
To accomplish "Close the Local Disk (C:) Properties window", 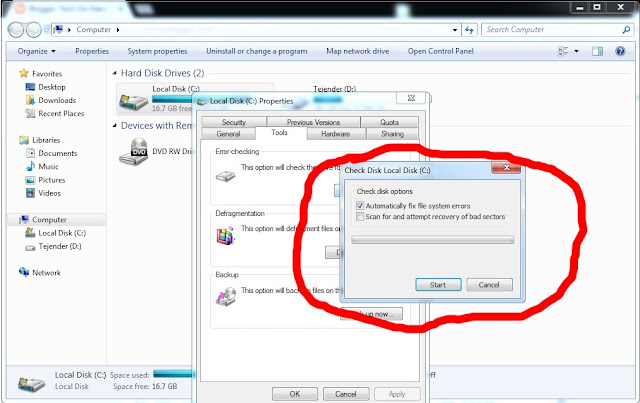I will (411, 98).
